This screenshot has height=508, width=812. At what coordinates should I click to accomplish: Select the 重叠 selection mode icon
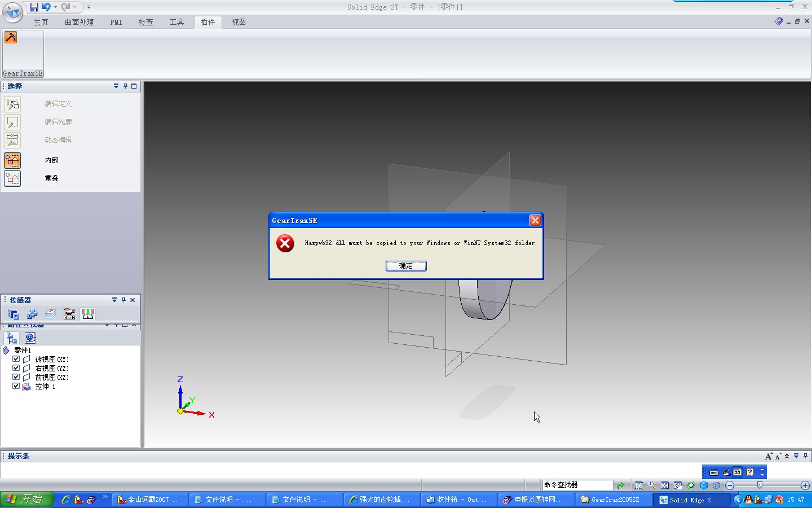tap(12, 178)
